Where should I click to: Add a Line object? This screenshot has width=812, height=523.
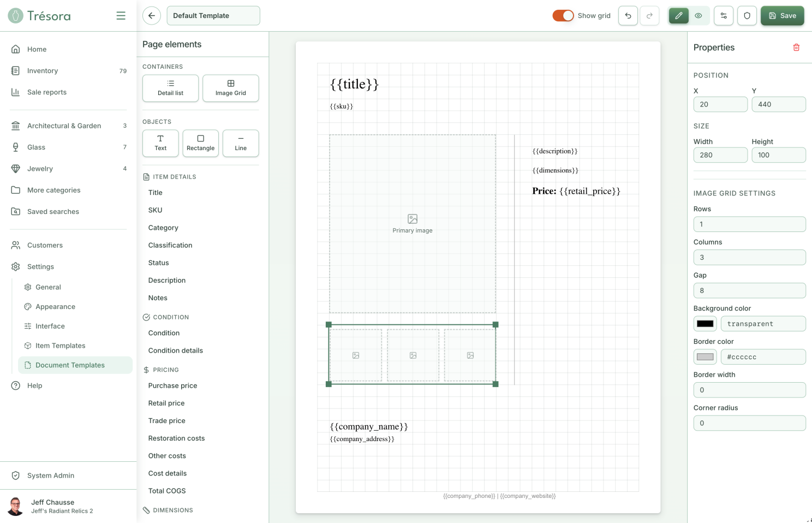(241, 143)
